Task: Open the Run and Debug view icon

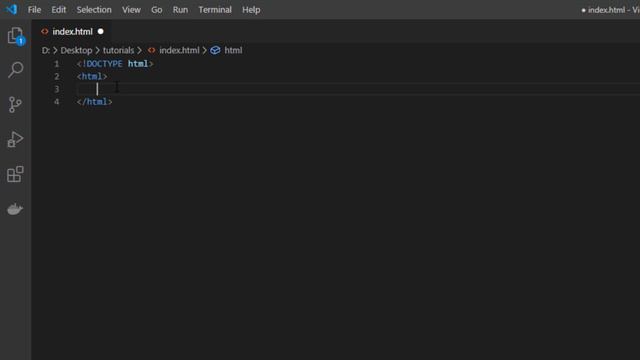Action: pyautogui.click(x=15, y=139)
